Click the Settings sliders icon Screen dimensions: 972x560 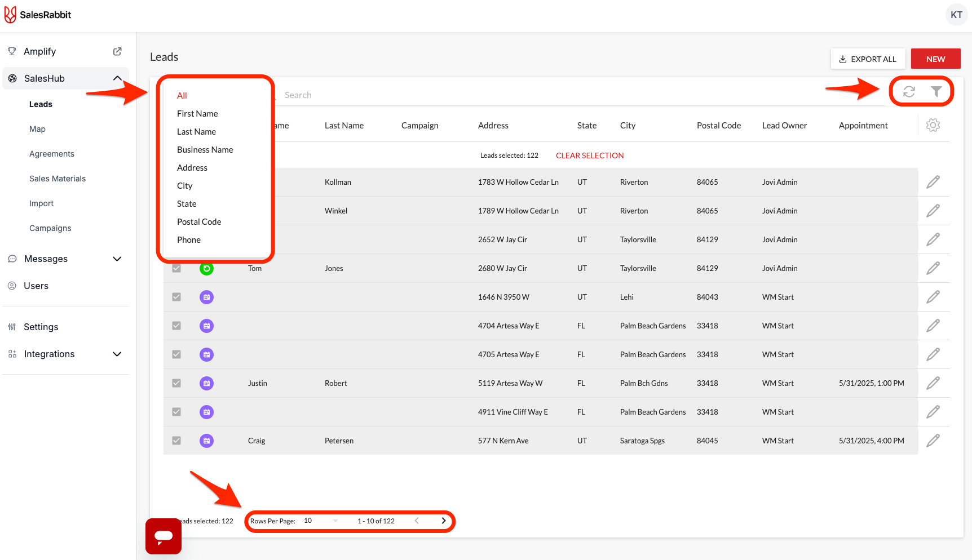[12, 327]
